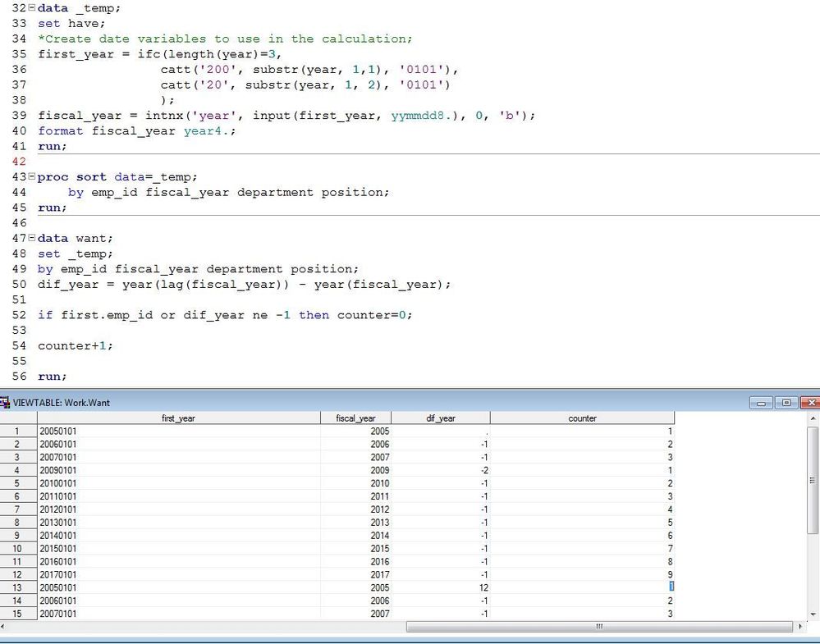820x644 pixels.
Task: Select the fiscal_year column header
Action: 355,418
